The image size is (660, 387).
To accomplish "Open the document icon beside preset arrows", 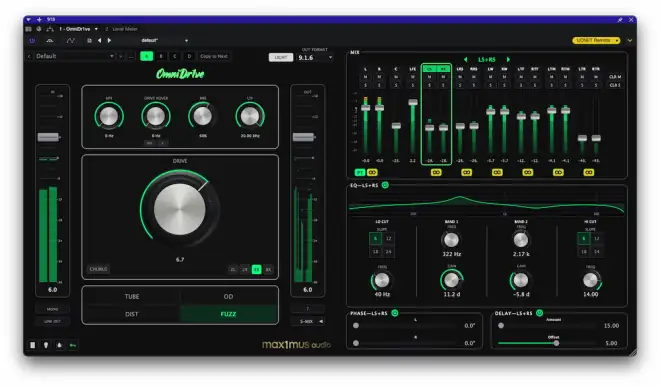I will [x=89, y=40].
